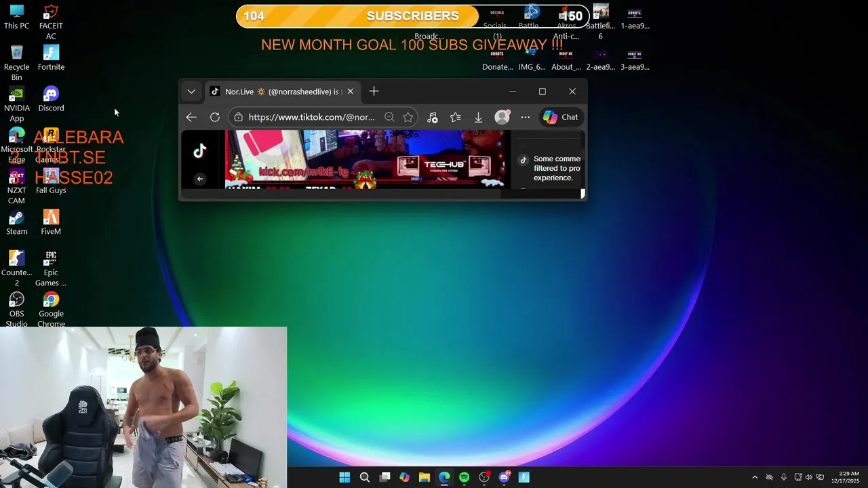Click the TikTok logo in the page sidebar
The image size is (868, 488).
point(199,151)
